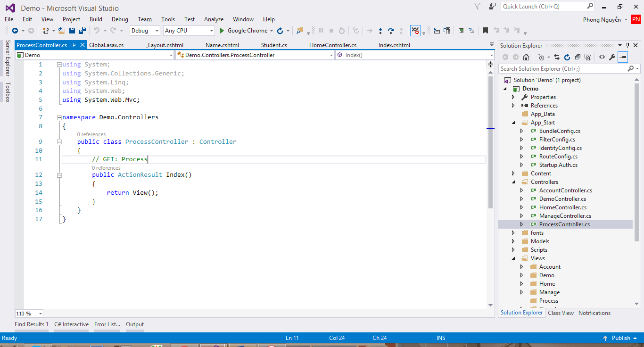Select the Save All toolbar icon
Screen dimensions: 644x347
pos(83,30)
